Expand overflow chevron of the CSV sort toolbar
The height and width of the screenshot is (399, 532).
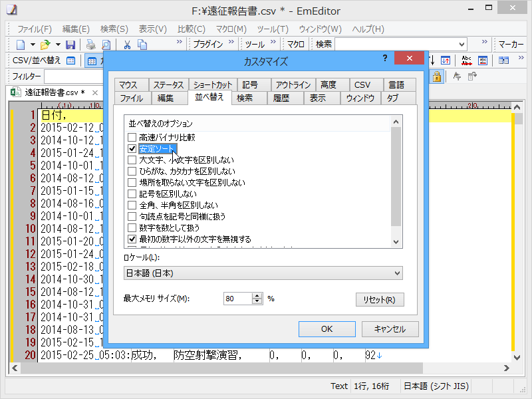pos(521,58)
